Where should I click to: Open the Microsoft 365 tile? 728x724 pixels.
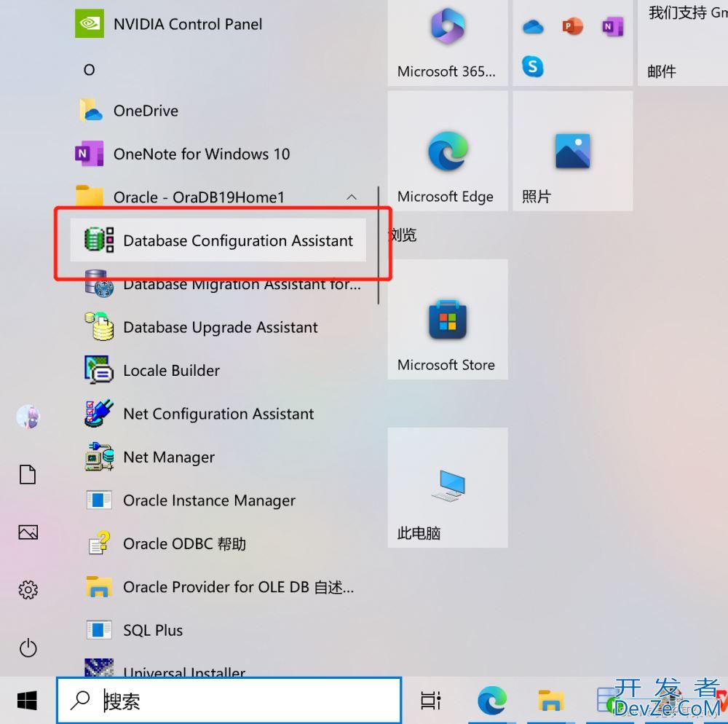click(448, 43)
